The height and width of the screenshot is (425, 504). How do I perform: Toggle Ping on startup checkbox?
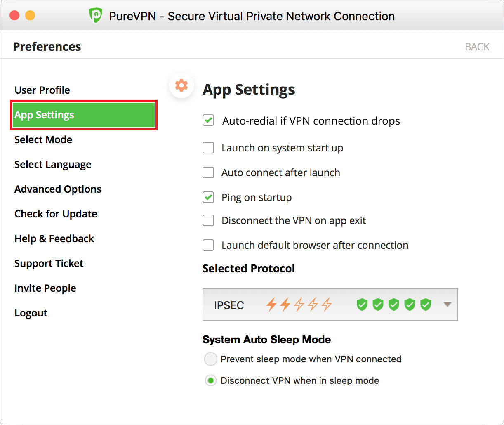(x=208, y=197)
